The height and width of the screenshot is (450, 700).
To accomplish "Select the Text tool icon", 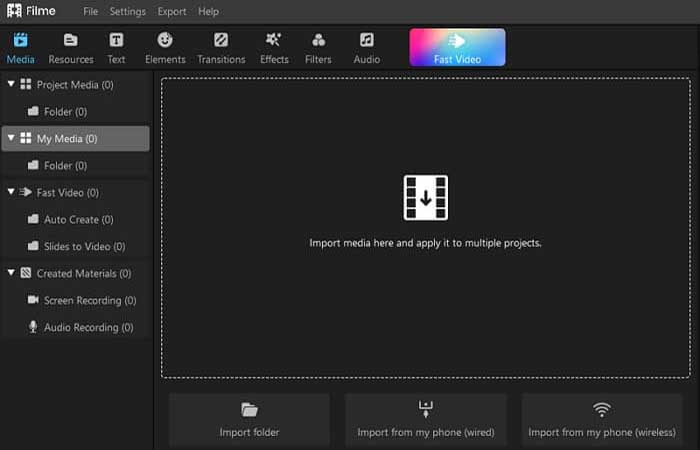I will 116,40.
